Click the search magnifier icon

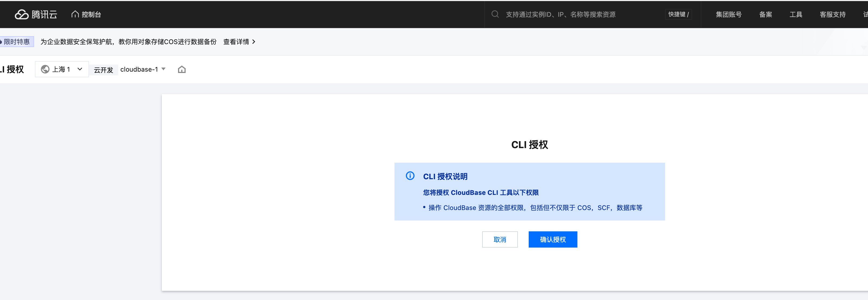(x=495, y=14)
